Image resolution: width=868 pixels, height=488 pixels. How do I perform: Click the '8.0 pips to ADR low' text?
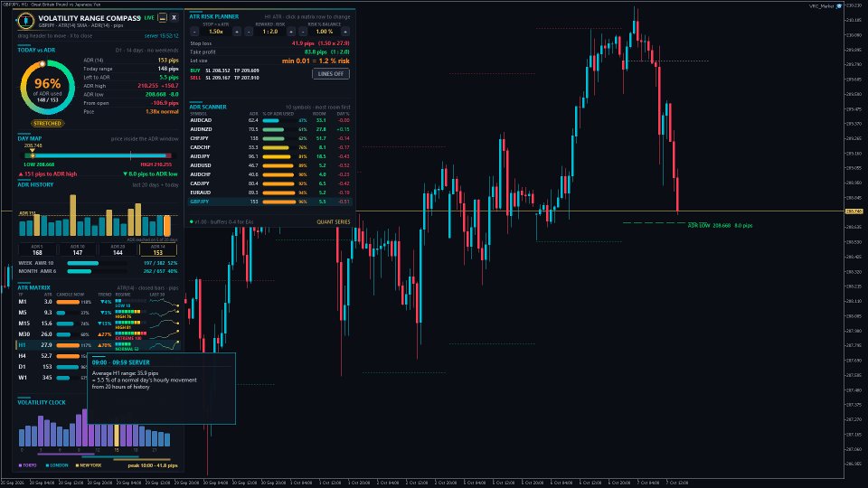coord(150,174)
